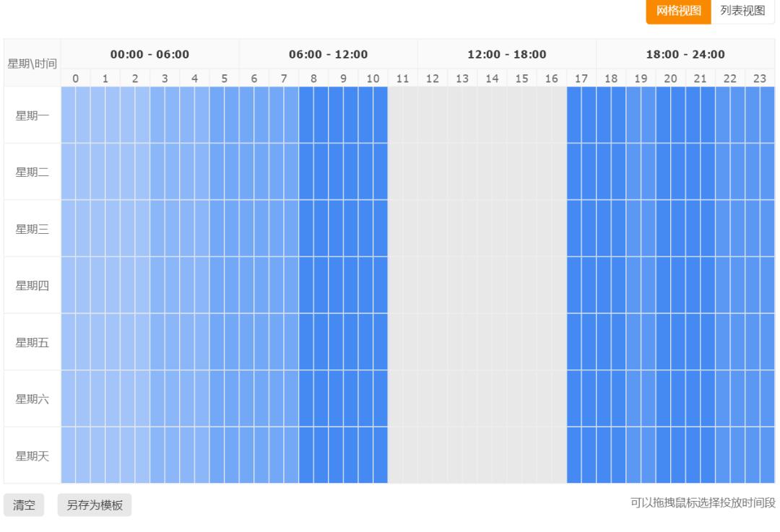This screenshot has height=532, width=780.
Task: Toggle the 星期六 17:00–17:30 grid cell
Action: [574, 398]
